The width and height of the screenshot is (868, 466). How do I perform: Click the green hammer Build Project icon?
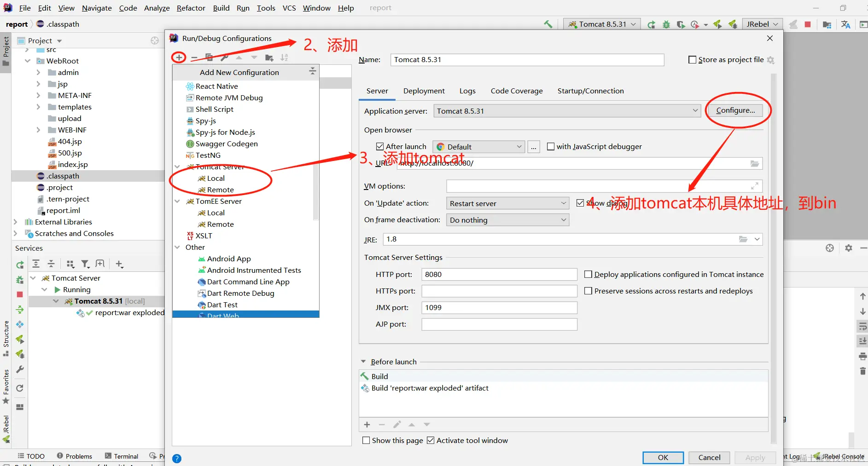pyautogui.click(x=548, y=24)
